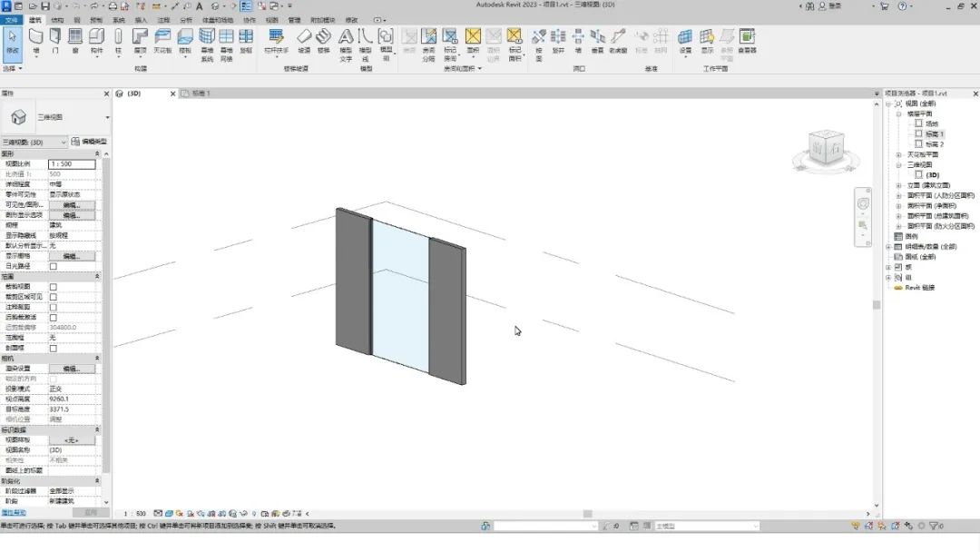Expand the Ceiling Plans (天花板平面) node
This screenshot has width=980, height=552.
[x=898, y=155]
